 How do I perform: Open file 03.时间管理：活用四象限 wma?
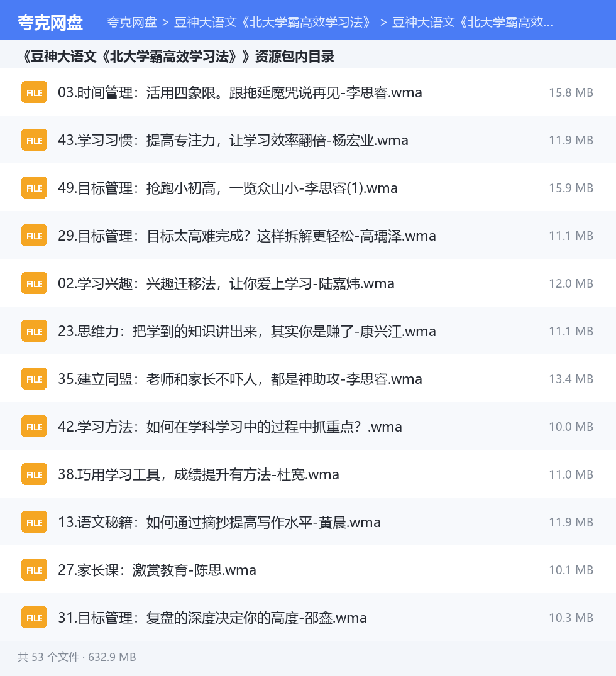pyautogui.click(x=240, y=92)
